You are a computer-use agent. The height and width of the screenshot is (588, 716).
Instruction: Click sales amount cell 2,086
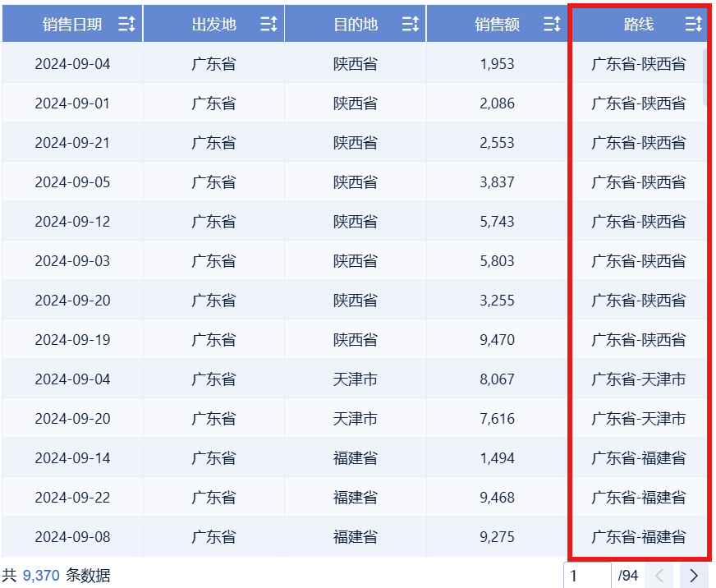(497, 103)
